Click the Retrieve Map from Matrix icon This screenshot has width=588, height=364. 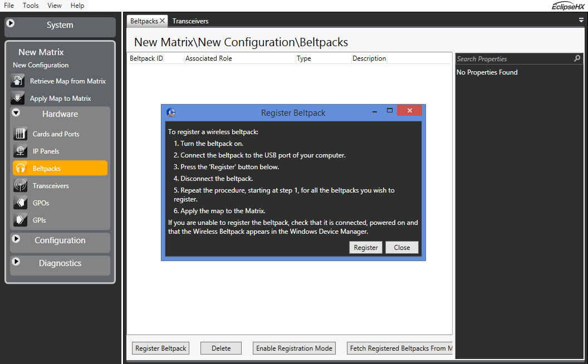(18, 81)
